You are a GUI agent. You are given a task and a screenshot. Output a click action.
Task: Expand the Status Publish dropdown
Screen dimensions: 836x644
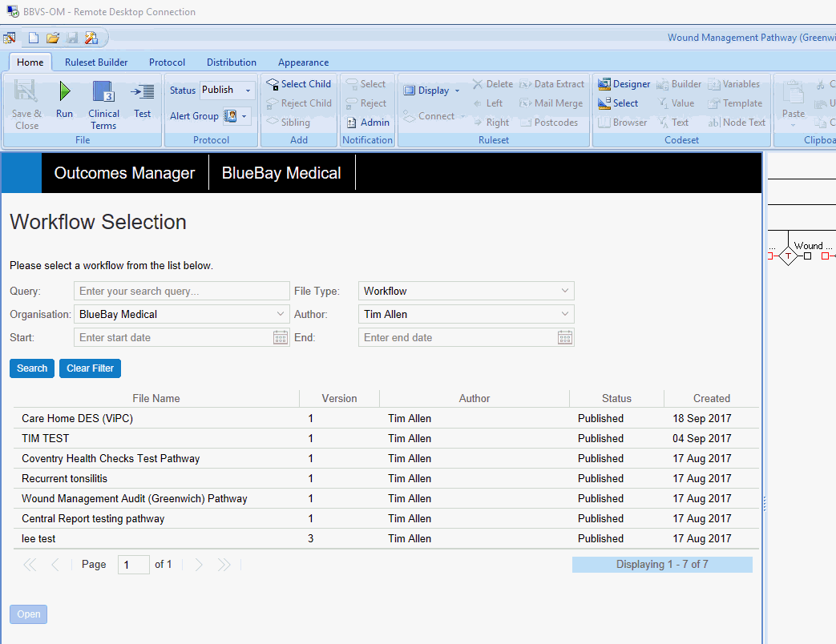(248, 91)
